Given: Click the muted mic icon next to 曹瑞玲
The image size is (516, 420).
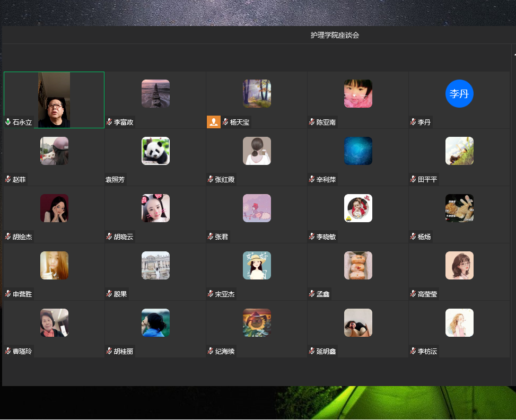Looking at the screenshot, I should [x=8, y=351].
